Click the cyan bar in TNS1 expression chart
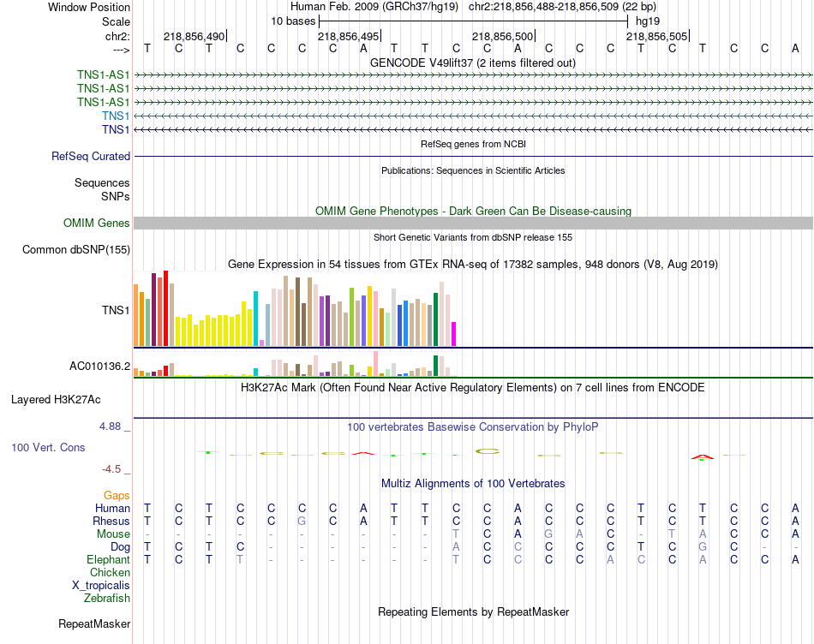The width and height of the screenshot is (814, 644). [x=255, y=319]
